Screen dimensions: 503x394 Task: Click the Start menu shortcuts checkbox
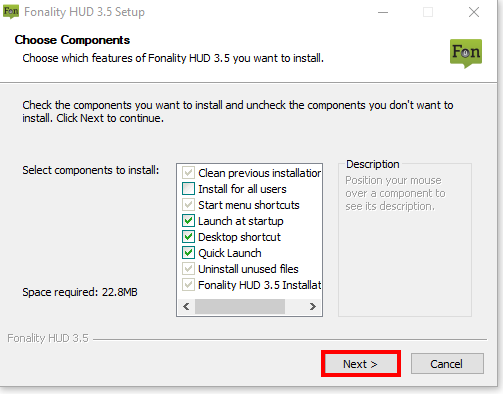pos(188,205)
